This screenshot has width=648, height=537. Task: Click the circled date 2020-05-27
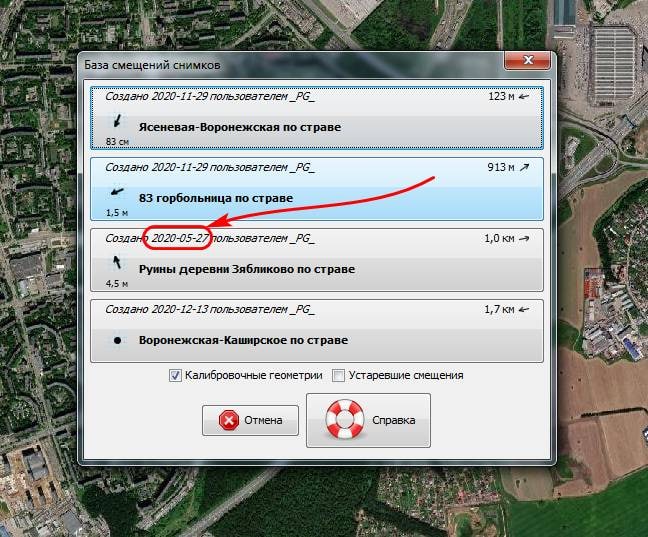tap(180, 238)
